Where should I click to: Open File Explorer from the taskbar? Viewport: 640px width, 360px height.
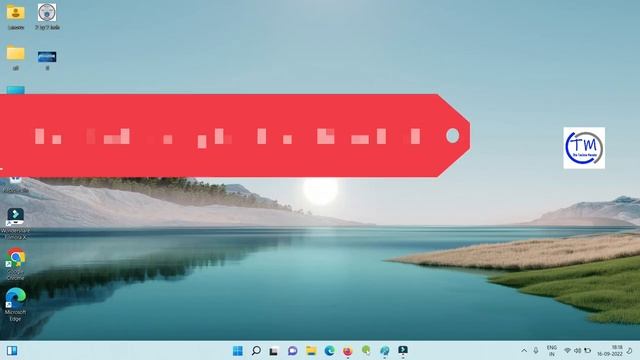click(x=311, y=351)
